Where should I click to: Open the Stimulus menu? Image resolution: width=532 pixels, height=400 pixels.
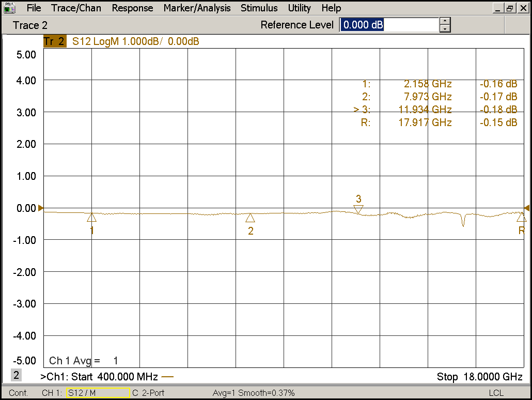pos(259,8)
